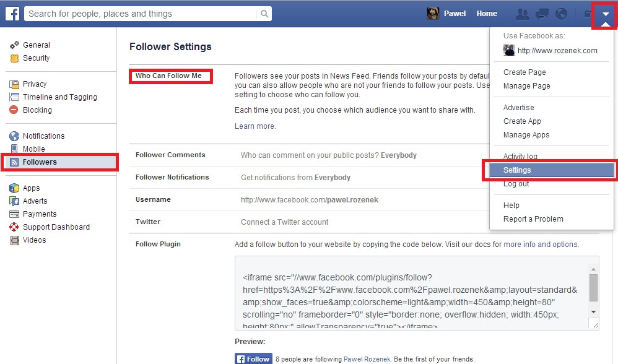Click Connect a Twitter account
Screen dimensions: 618x364
pos(285,222)
